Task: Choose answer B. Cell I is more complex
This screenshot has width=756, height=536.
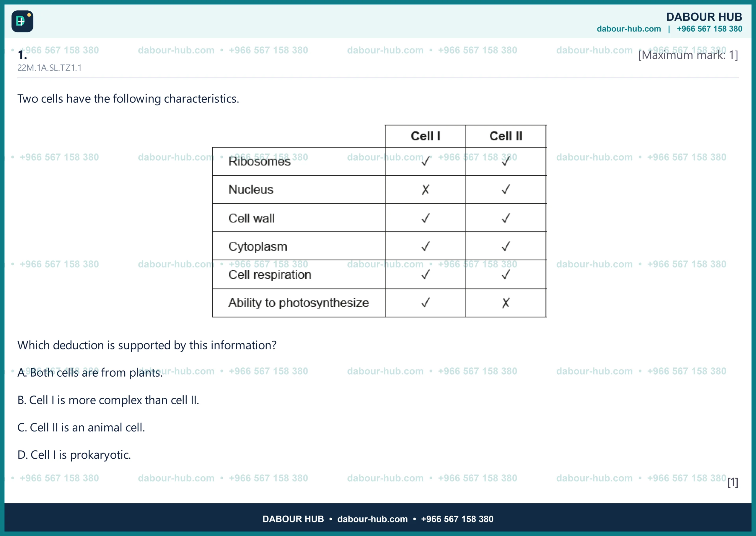Action: click(x=108, y=400)
